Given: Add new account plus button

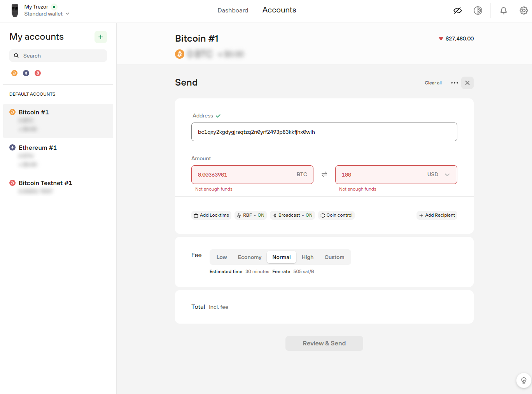Looking at the screenshot, I should (x=101, y=37).
